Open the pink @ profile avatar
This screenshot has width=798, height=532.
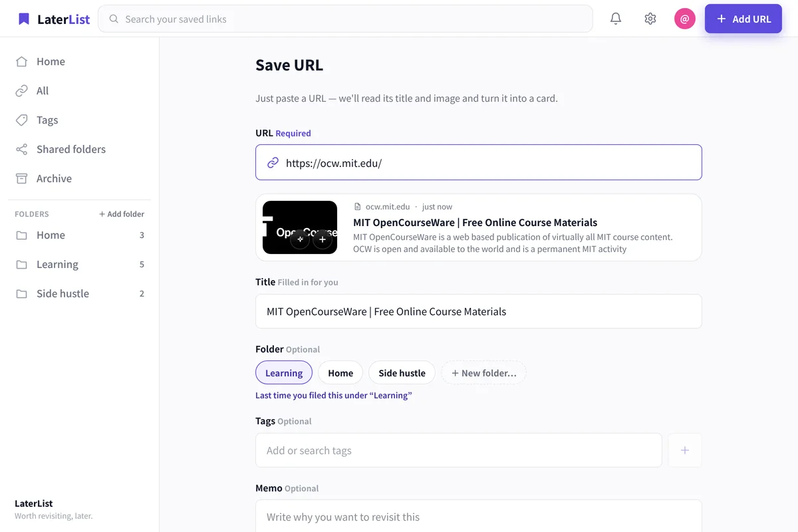685,19
